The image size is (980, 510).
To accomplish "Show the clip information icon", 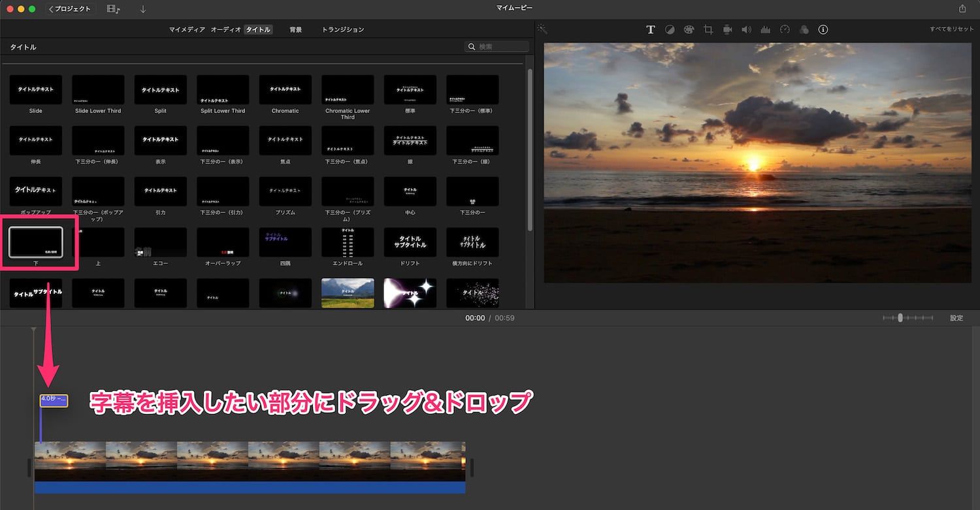I will pos(823,29).
